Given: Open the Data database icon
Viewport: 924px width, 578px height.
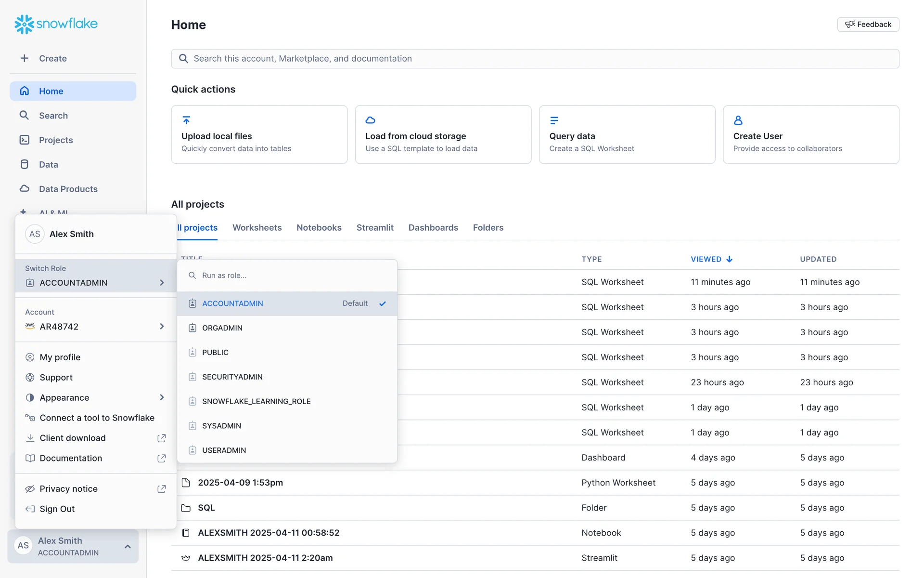Looking at the screenshot, I should coord(24,164).
